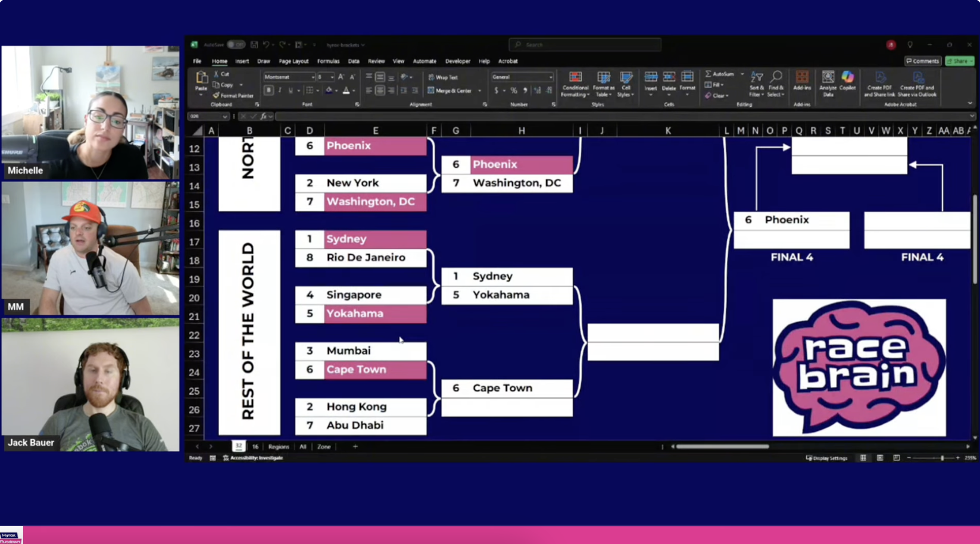
Task: Switch to the Page Layout tab
Action: 294,61
